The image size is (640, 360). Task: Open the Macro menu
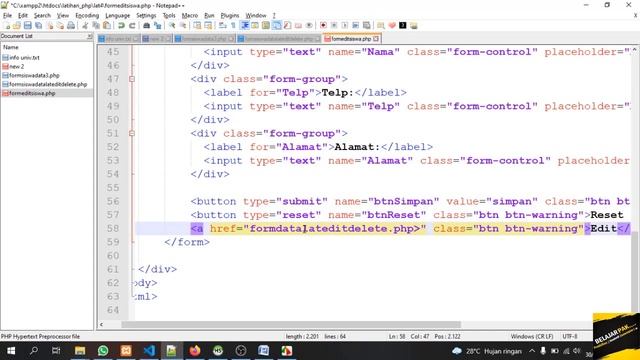[x=189, y=16]
